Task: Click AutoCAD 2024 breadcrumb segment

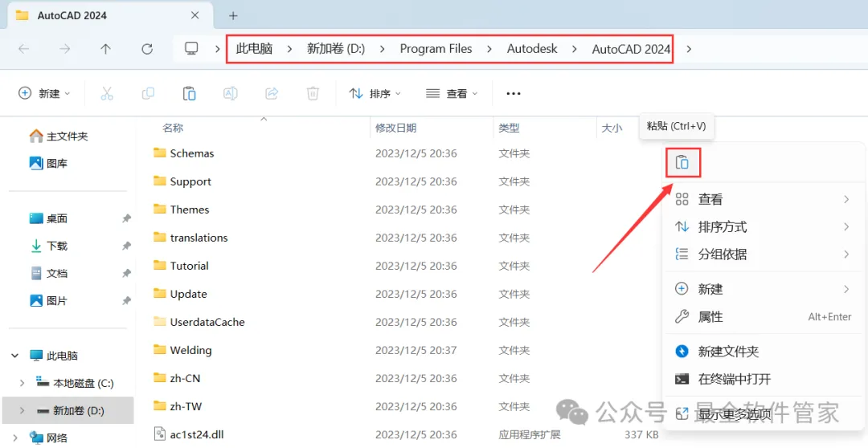Action: pos(631,49)
